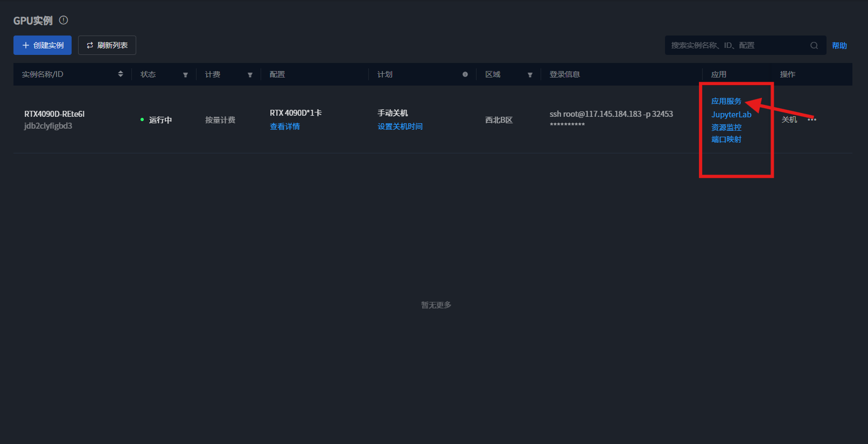This screenshot has height=444, width=868.
Task: Open the 应用服务 link
Action: 726,101
